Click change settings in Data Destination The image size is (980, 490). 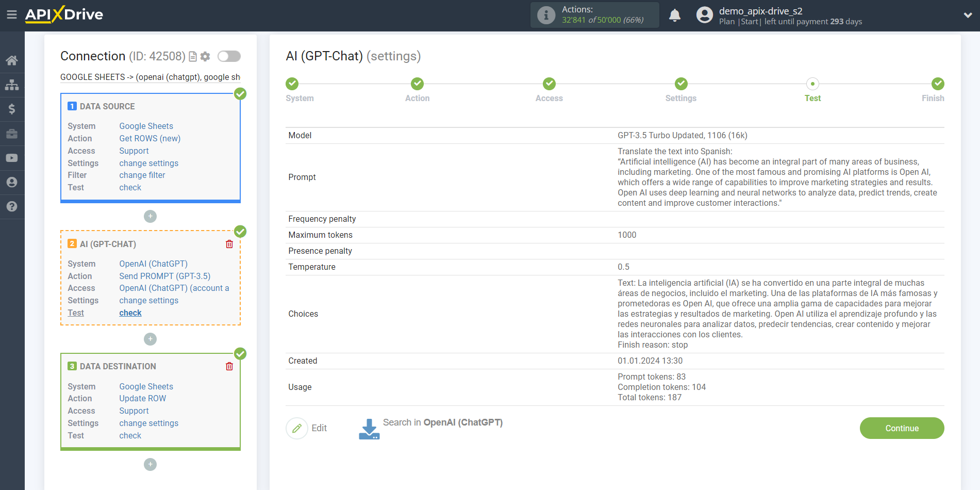[x=148, y=423]
